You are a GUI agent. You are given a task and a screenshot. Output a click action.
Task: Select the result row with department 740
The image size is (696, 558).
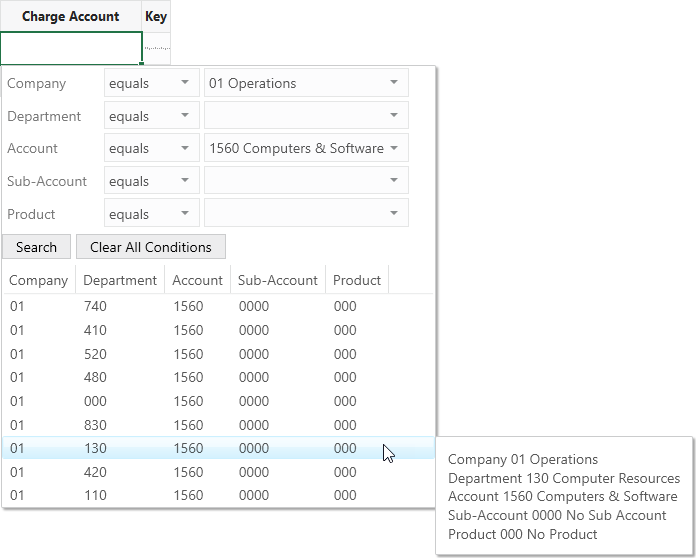point(218,306)
